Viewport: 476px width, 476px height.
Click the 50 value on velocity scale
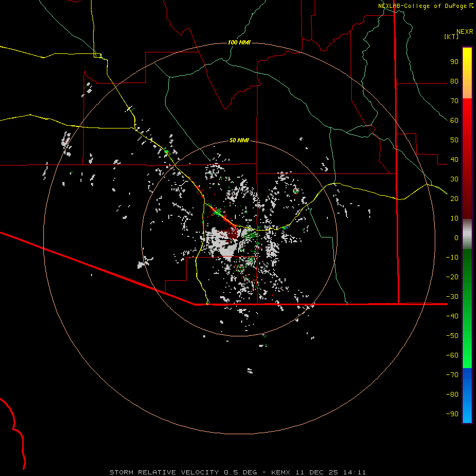pos(454,140)
